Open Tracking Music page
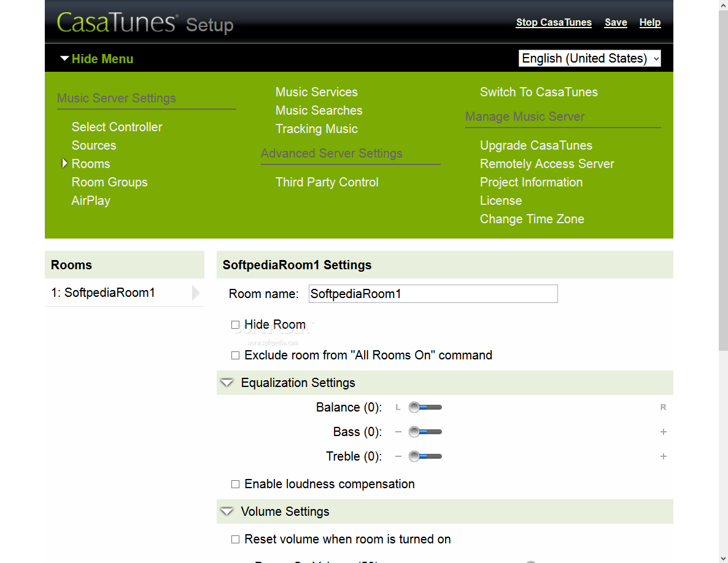This screenshot has height=563, width=728. click(x=317, y=129)
